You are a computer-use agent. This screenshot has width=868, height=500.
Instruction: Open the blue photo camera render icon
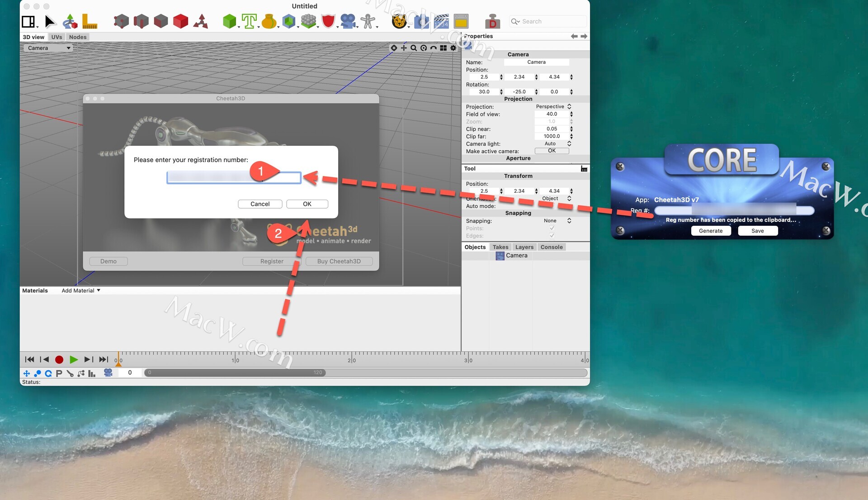[x=421, y=21]
